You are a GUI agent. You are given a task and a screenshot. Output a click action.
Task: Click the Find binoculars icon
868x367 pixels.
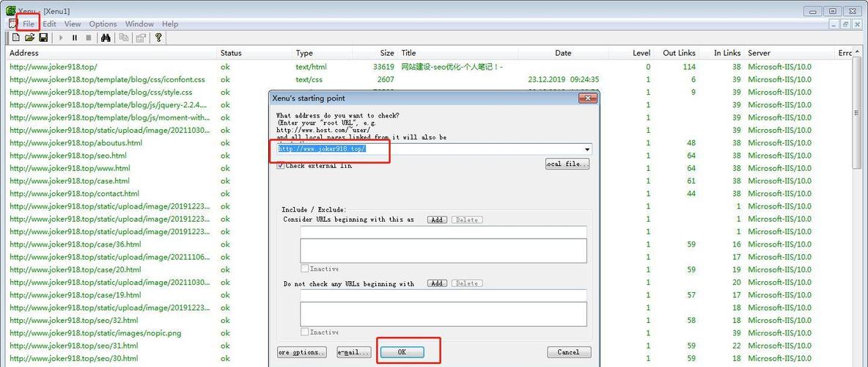[106, 37]
